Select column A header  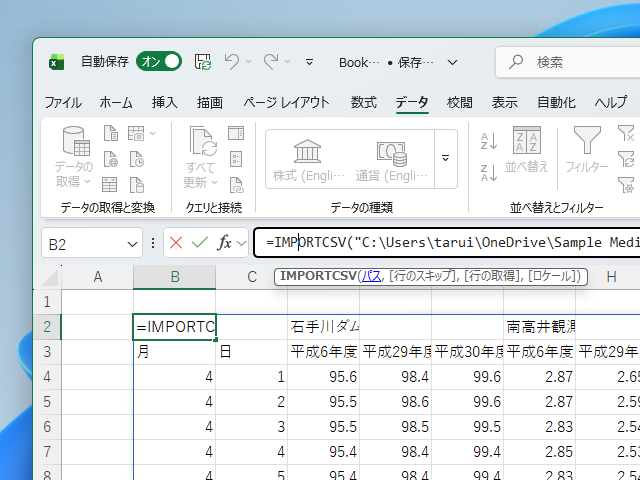97,277
